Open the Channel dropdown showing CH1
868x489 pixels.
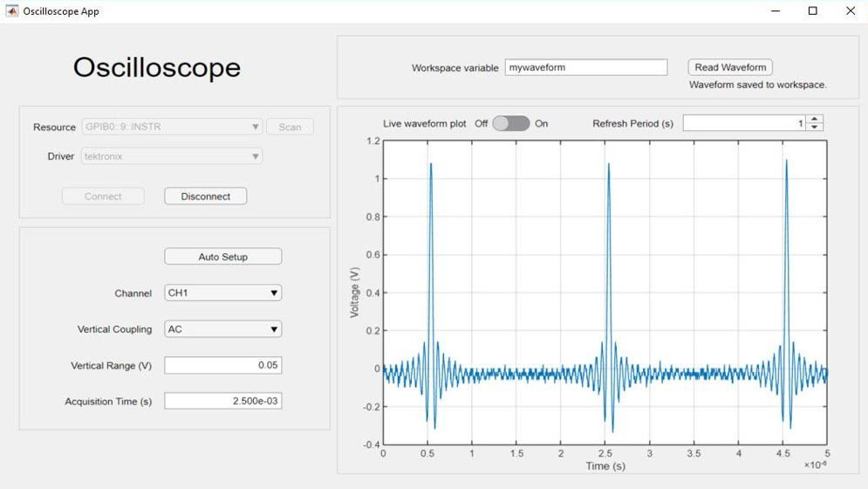pyautogui.click(x=222, y=293)
